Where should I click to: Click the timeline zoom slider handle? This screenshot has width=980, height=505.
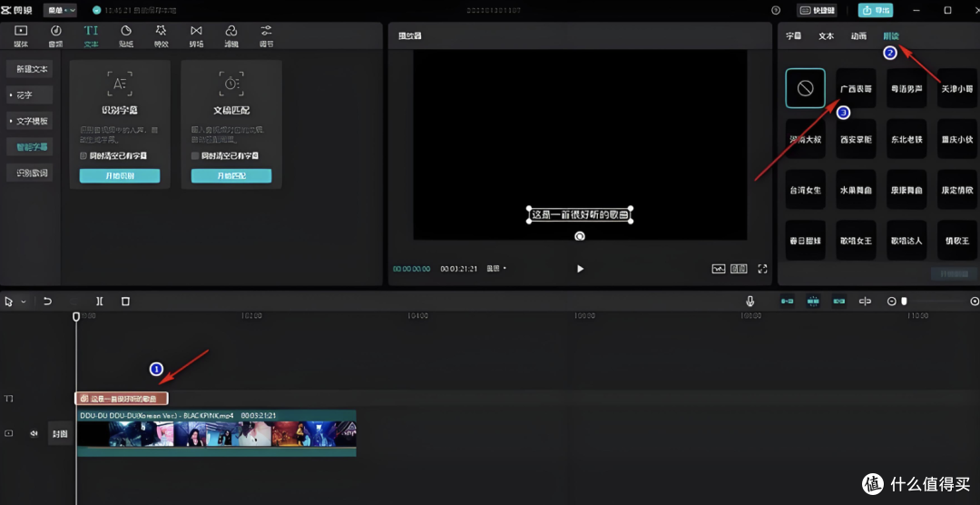(904, 302)
